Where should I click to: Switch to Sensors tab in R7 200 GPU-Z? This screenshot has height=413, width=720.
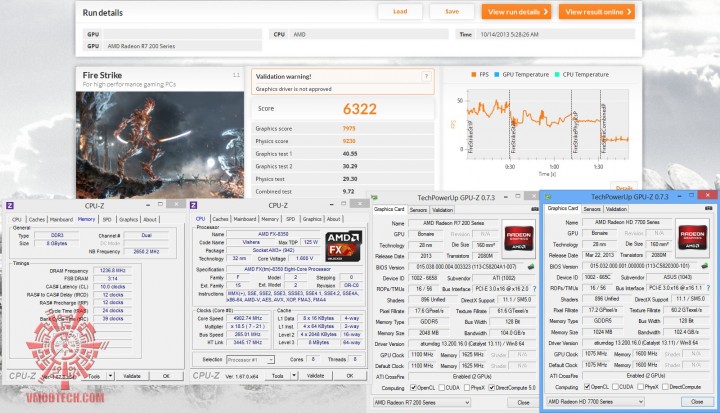pyautogui.click(x=418, y=210)
